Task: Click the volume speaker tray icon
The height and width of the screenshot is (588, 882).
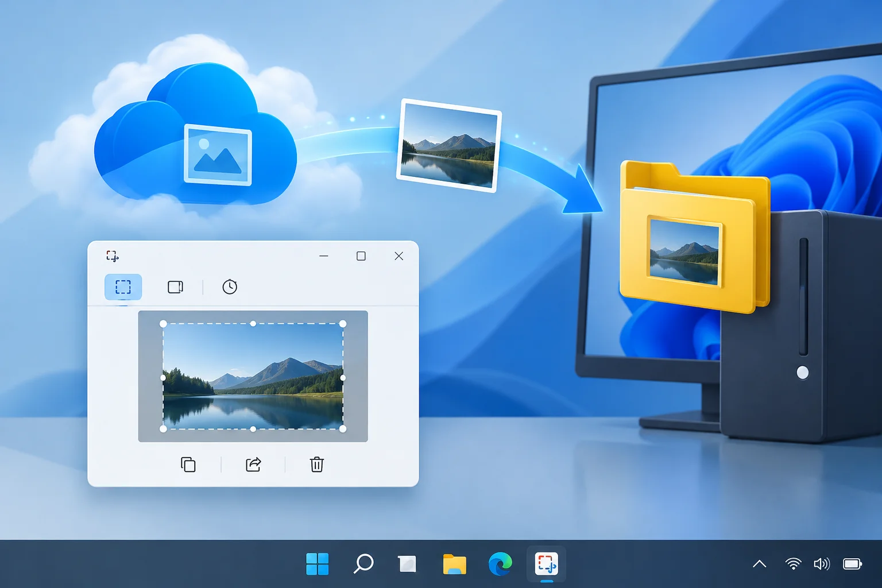Action: (822, 564)
